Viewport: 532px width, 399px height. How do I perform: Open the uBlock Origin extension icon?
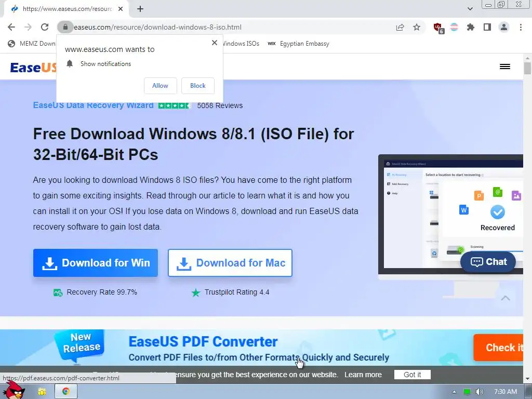pos(438,28)
